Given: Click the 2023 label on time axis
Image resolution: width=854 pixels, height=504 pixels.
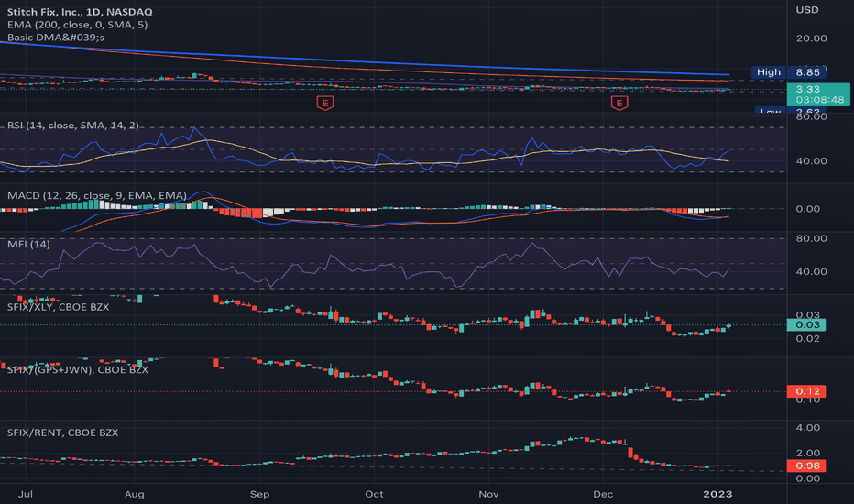Looking at the screenshot, I should click(717, 494).
